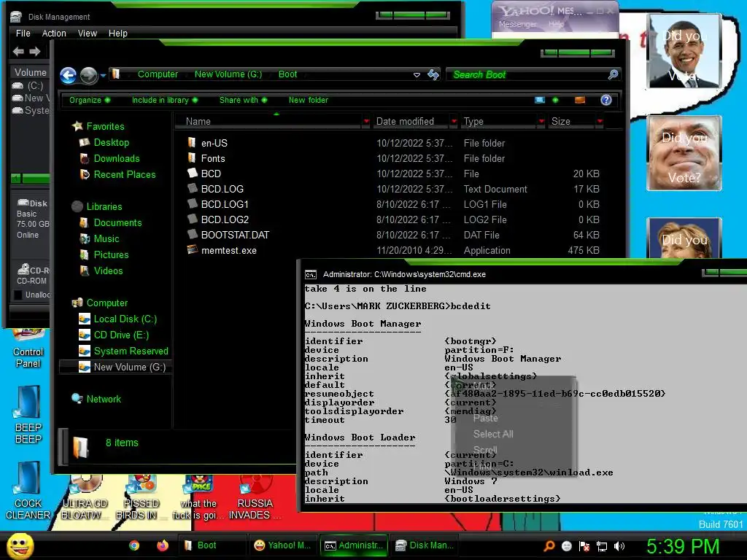Screen dimensions: 747x560
Task: Select Local Disk (C:) in navigation pane
Action: tap(125, 319)
